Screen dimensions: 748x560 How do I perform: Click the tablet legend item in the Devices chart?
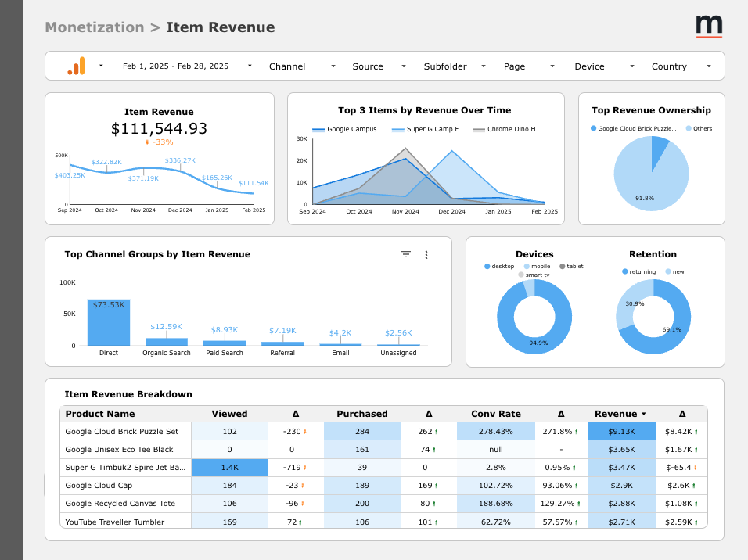(x=571, y=266)
